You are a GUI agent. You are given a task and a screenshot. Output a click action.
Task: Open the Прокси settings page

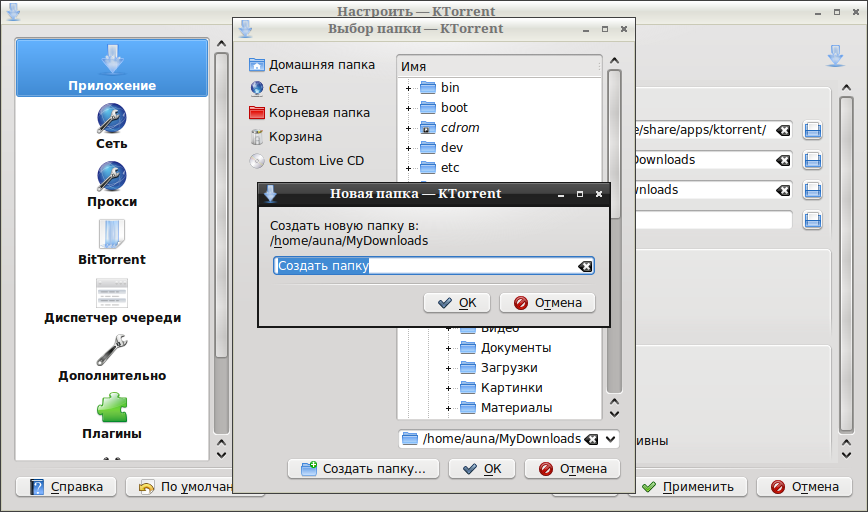(x=112, y=185)
